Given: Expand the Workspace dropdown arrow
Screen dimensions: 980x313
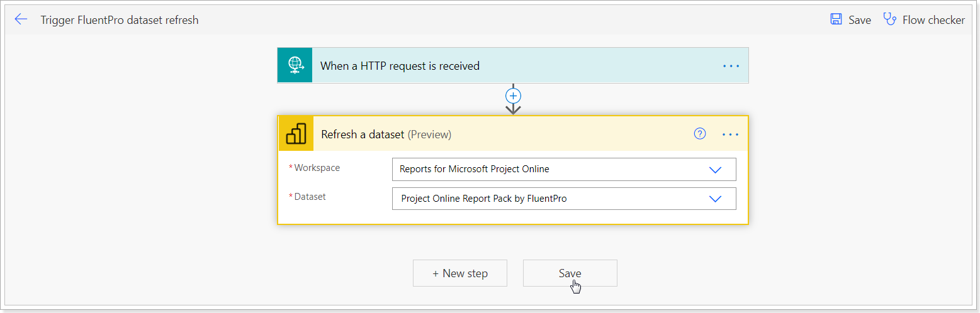Looking at the screenshot, I should click(715, 170).
